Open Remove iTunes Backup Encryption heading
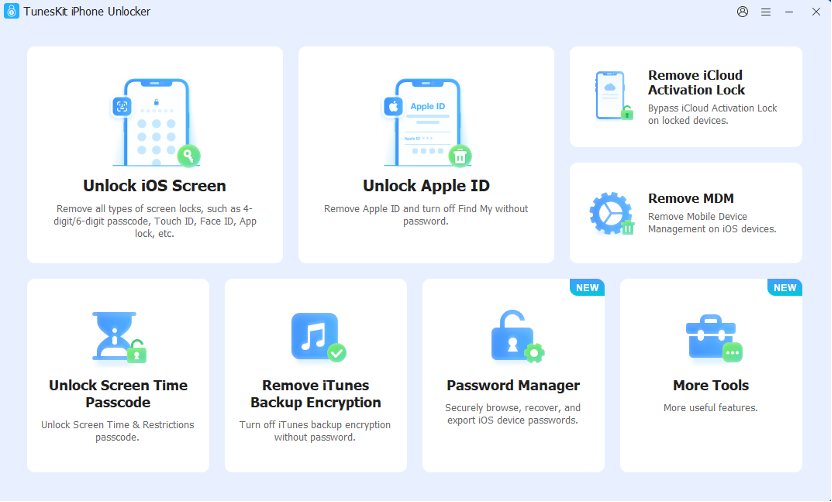 (316, 394)
